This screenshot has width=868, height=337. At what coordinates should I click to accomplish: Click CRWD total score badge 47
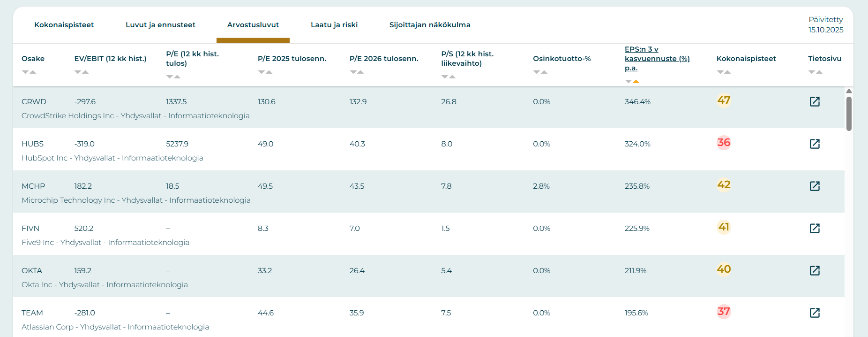(x=724, y=100)
